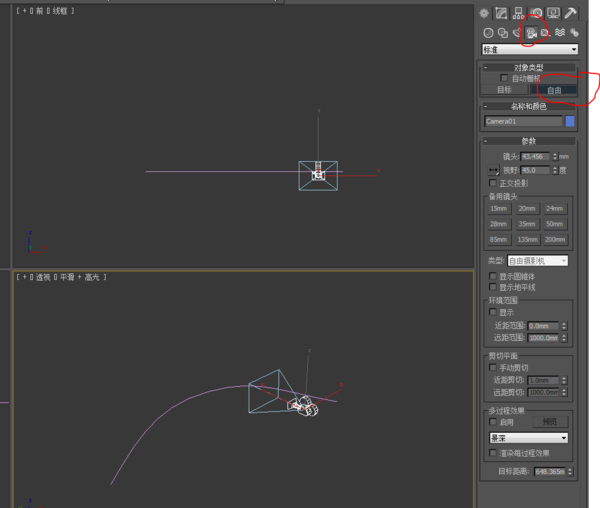Open the Hierarchy command panel tab
600x508 pixels.
tap(518, 13)
